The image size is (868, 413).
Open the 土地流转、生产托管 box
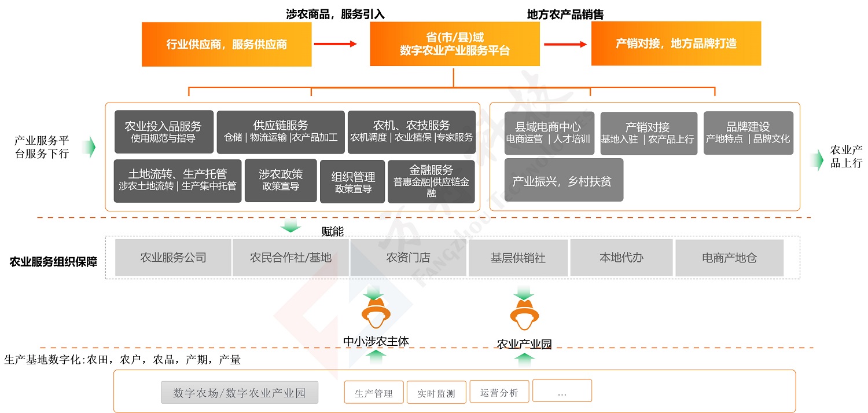[178, 181]
